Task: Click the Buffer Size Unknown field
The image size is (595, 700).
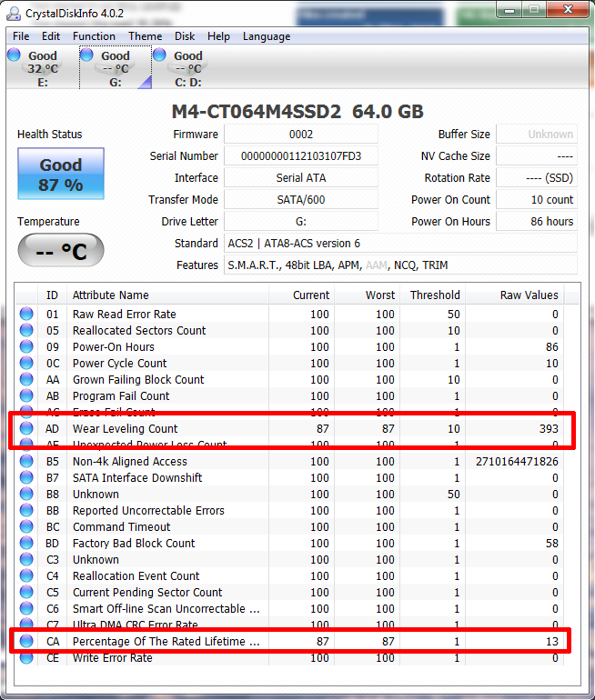Action: point(537,135)
